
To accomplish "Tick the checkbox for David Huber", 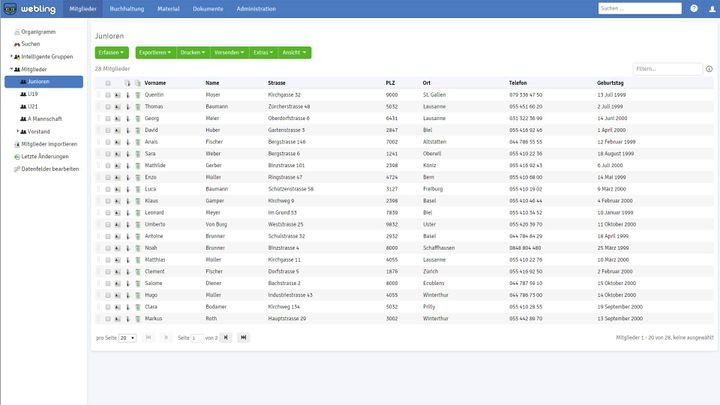I will [x=108, y=130].
